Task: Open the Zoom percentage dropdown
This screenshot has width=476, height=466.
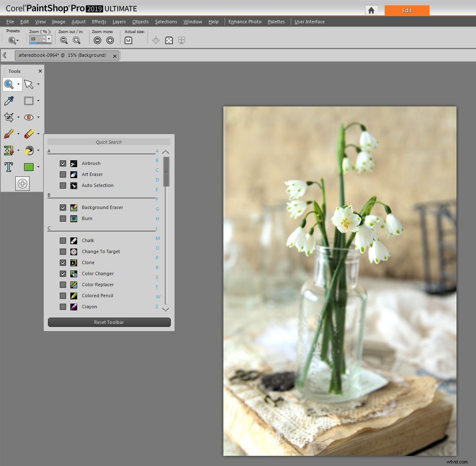Action: click(50, 39)
